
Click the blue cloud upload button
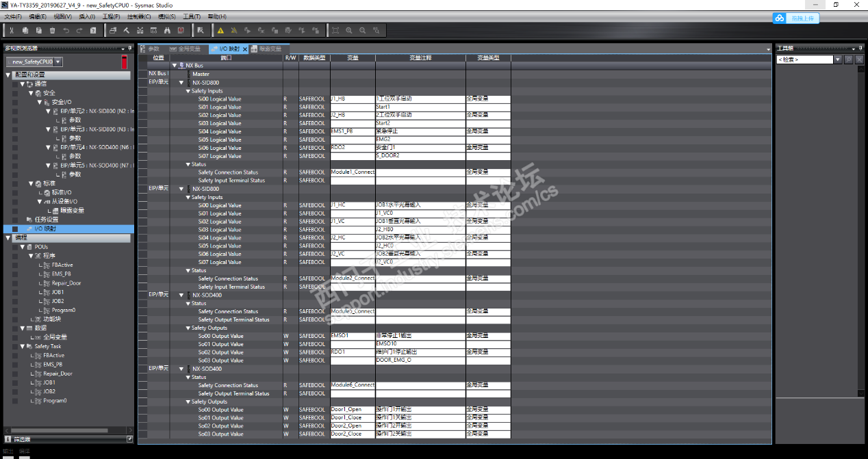[796, 18]
